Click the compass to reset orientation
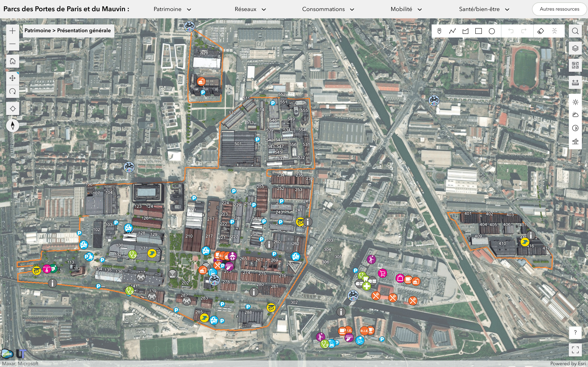 point(12,125)
